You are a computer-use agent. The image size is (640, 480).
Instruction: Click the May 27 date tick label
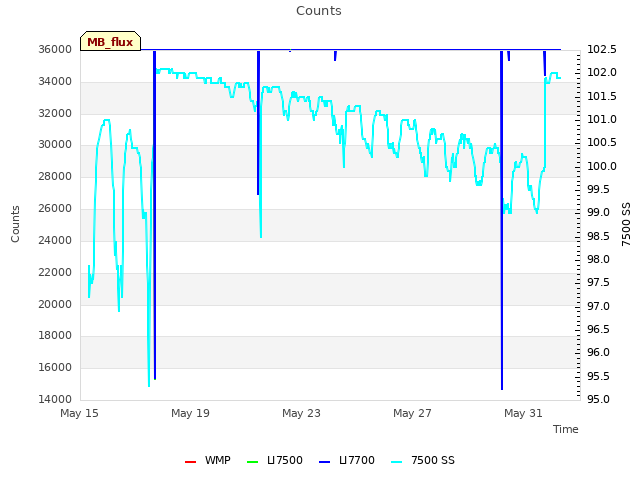412,413
